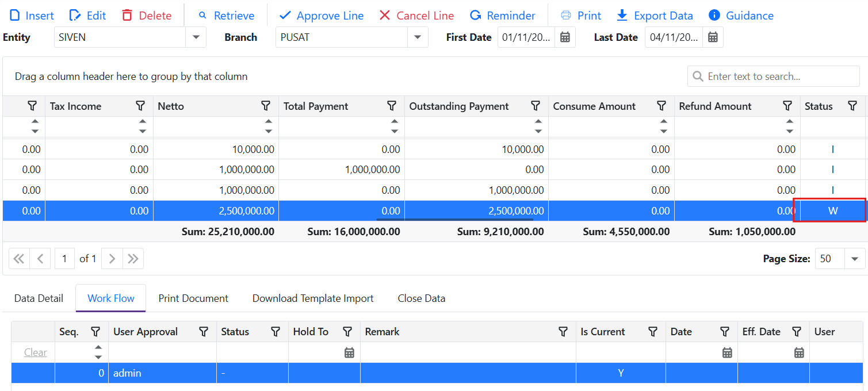The height and width of the screenshot is (391, 868).
Task: Open Eff. Date filter row calendar
Action: tap(799, 352)
